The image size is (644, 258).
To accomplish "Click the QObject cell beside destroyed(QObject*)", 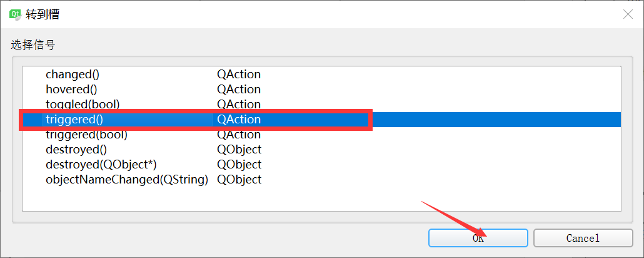I will pos(239,164).
